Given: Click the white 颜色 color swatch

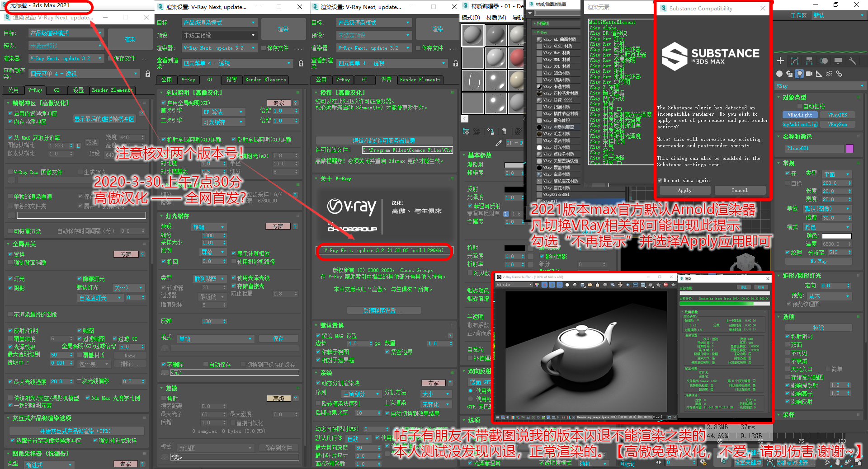Looking at the screenshot, I should 837,235.
